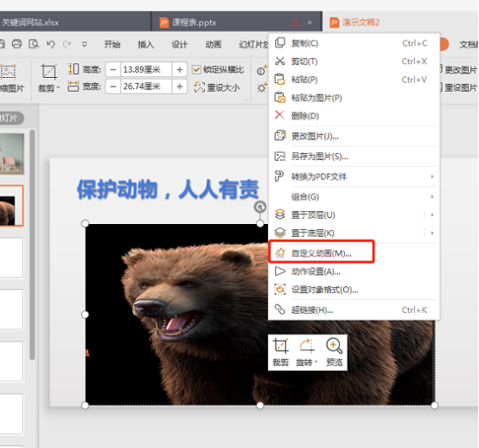Screen dimensions: 479x448
Task: Click the Compress Picture (压缩图片) icon
Action: [x=9, y=72]
